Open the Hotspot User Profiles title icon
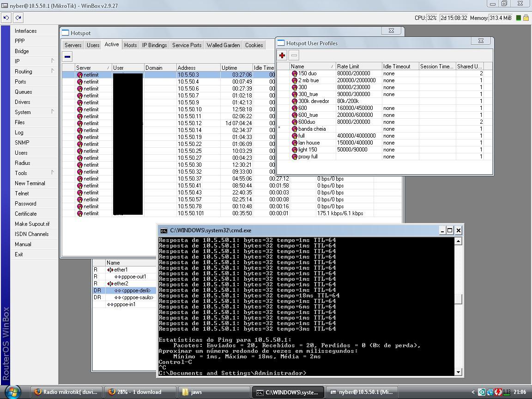Image resolution: width=532 pixels, height=399 pixels. pos(281,43)
